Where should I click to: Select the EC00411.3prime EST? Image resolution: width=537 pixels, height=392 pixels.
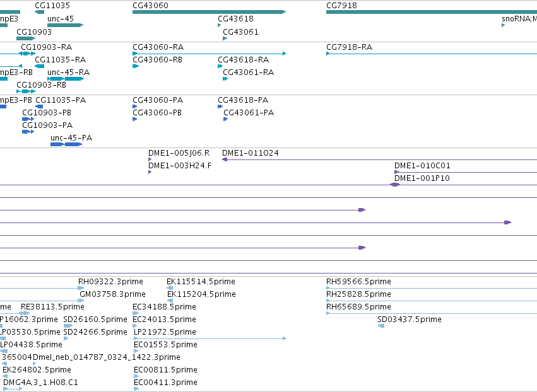136,389
